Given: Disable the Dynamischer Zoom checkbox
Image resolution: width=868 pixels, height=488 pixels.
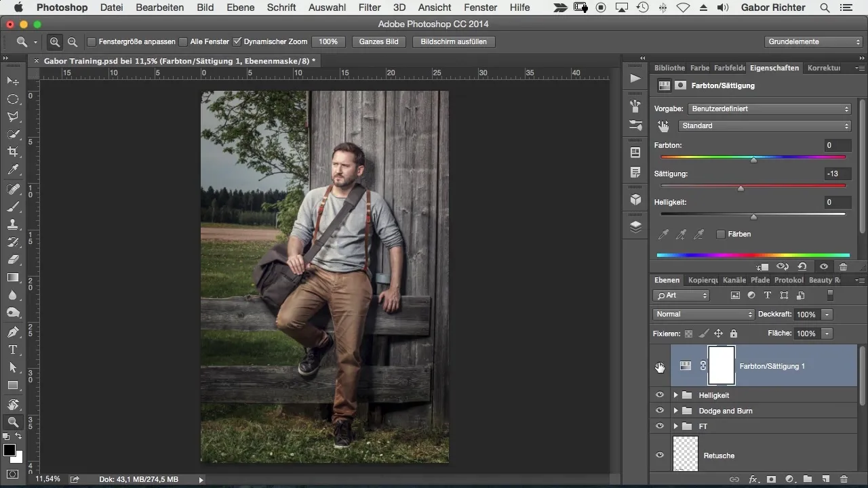Looking at the screenshot, I should [x=237, y=42].
